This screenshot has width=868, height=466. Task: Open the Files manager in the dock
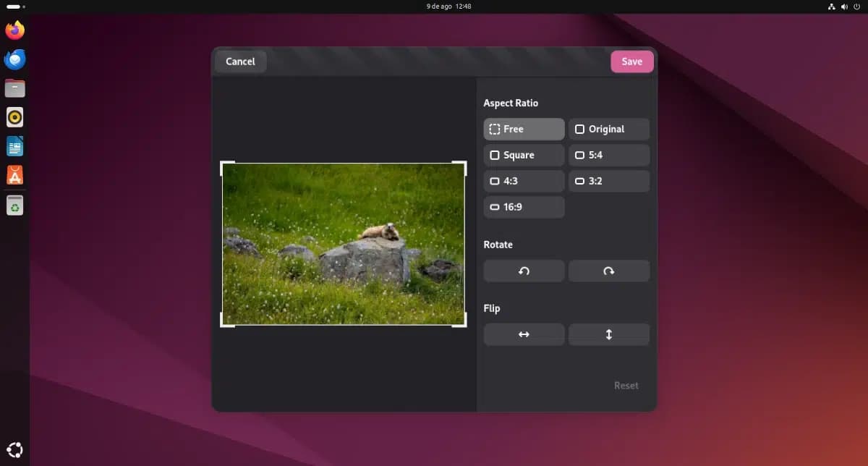(x=15, y=88)
